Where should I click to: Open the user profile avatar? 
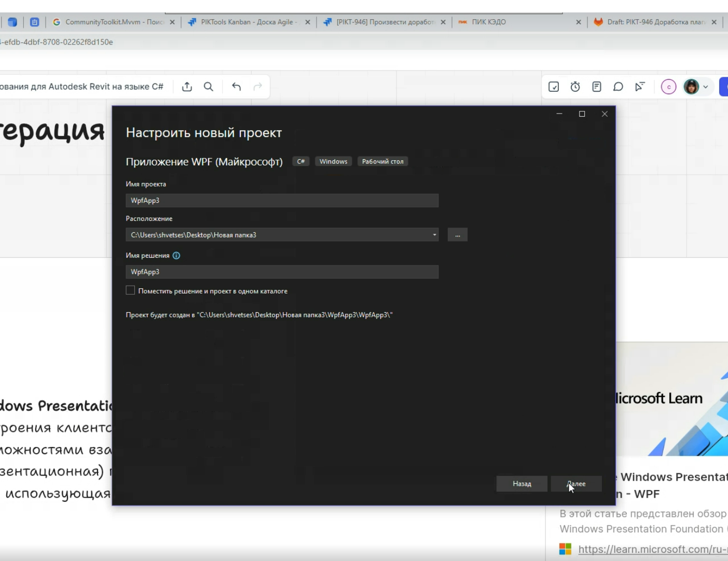[691, 87]
